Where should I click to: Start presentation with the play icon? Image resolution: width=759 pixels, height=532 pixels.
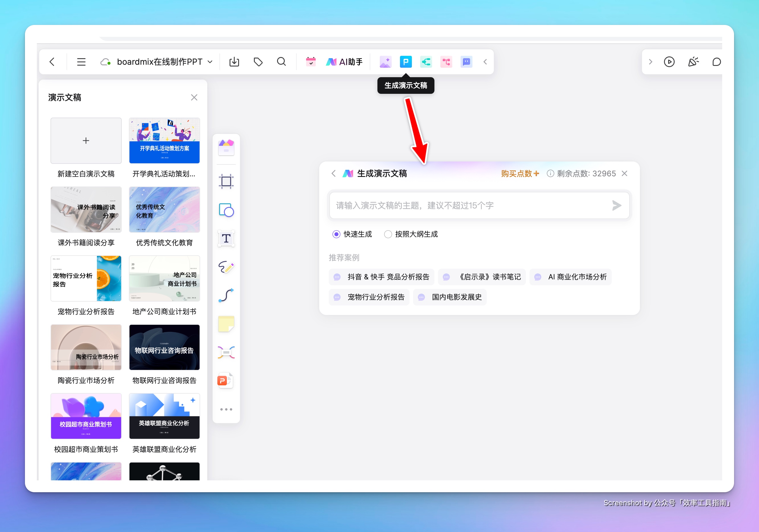coord(669,62)
